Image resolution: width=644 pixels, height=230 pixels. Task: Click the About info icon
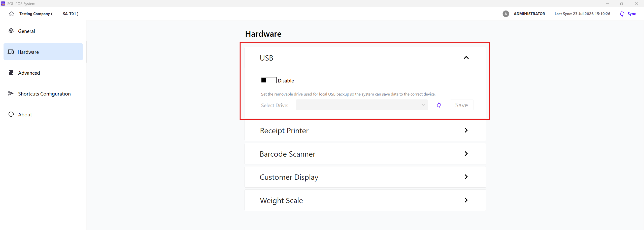click(x=11, y=114)
